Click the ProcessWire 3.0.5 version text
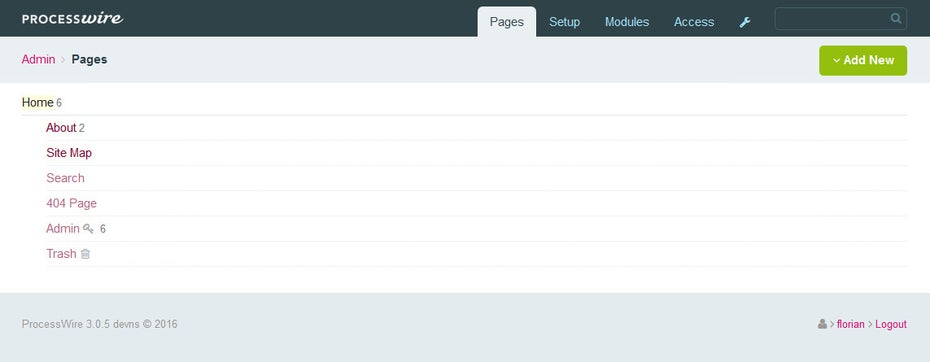Screen dimensions: 930x362 tap(100, 324)
